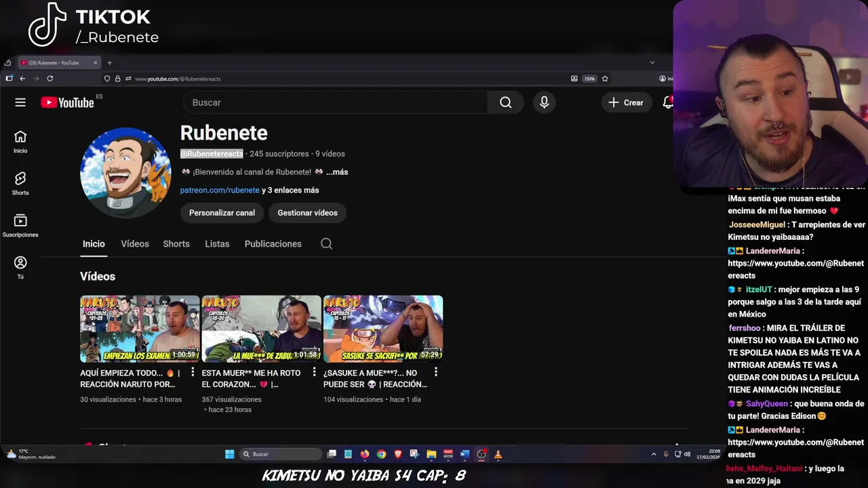
Task: Click the YouTube logo
Action: (x=67, y=102)
